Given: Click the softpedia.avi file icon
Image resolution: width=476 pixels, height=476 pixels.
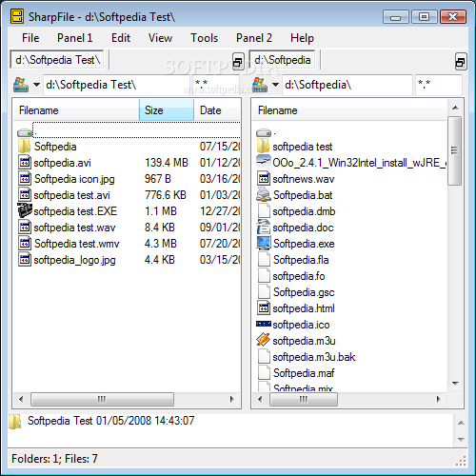Looking at the screenshot, I should [25, 163].
